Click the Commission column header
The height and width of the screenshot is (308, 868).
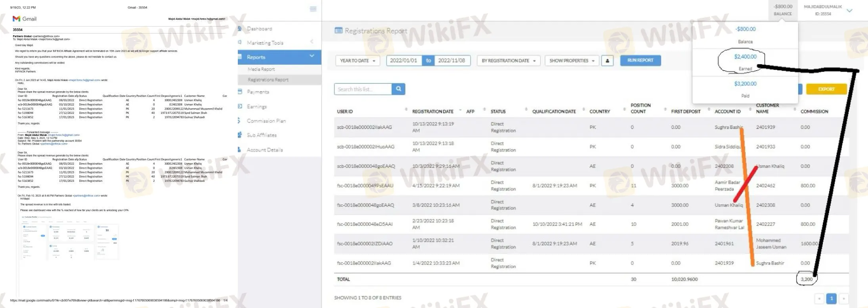pos(814,112)
